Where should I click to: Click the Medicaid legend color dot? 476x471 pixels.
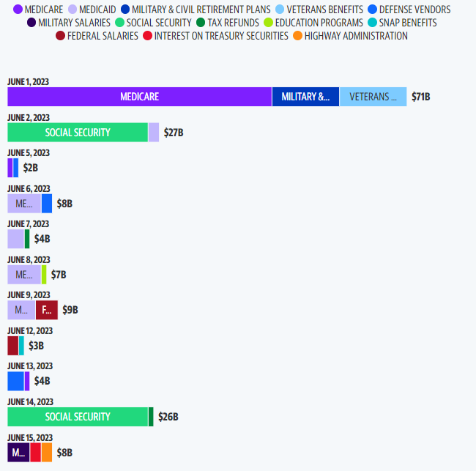72,10
